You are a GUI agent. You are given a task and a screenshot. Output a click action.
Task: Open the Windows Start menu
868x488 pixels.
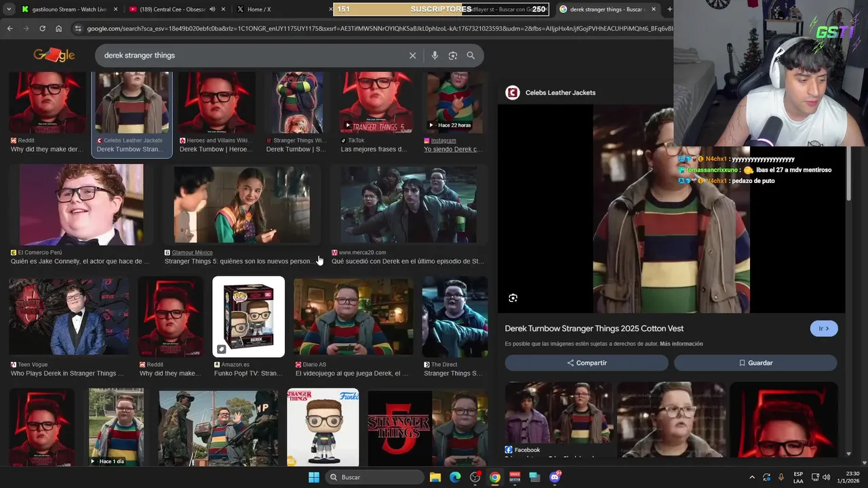click(314, 477)
